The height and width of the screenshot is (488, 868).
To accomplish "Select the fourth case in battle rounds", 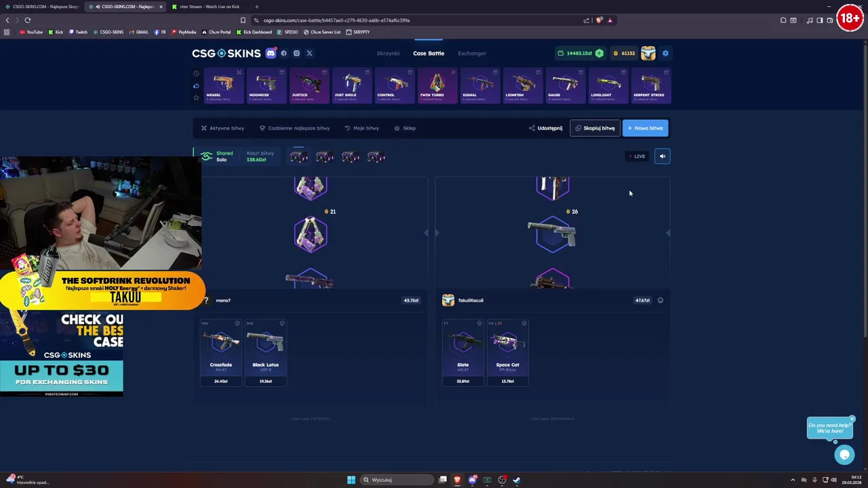I will point(376,157).
